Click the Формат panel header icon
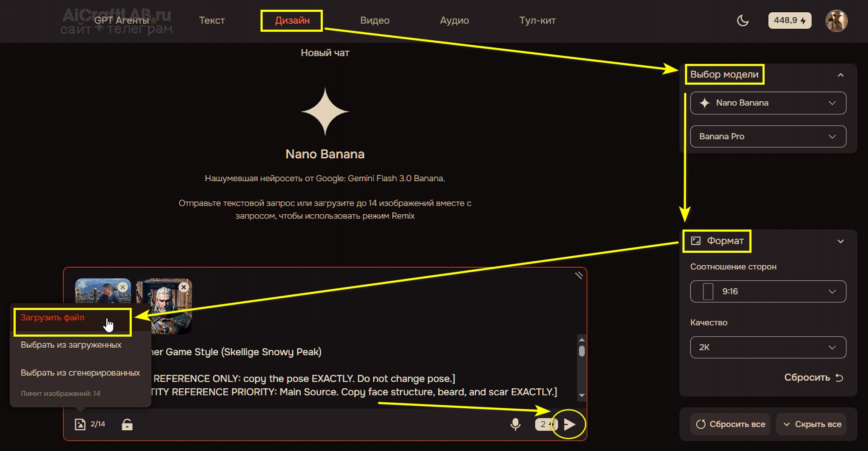Image resolution: width=868 pixels, height=451 pixels. pyautogui.click(x=696, y=241)
